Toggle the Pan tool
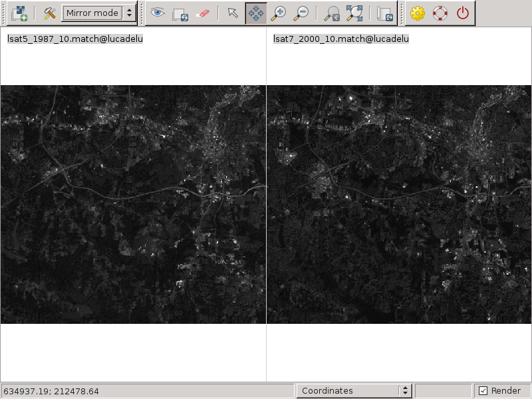Image resolution: width=532 pixels, height=399 pixels. pyautogui.click(x=256, y=13)
